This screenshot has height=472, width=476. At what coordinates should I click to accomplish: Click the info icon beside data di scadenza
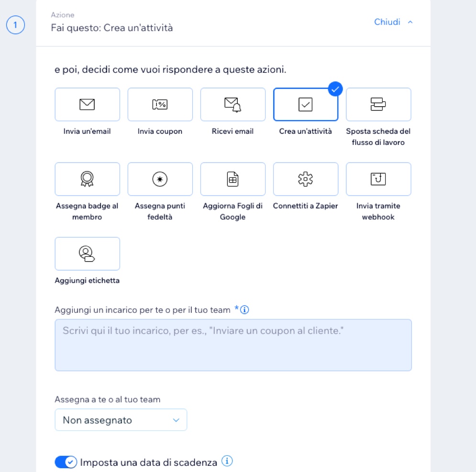click(227, 461)
